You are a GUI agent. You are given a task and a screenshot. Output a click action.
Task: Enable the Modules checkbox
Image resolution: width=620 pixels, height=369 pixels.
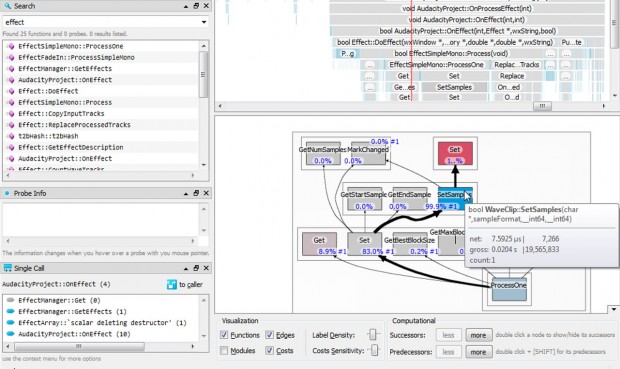(224, 350)
